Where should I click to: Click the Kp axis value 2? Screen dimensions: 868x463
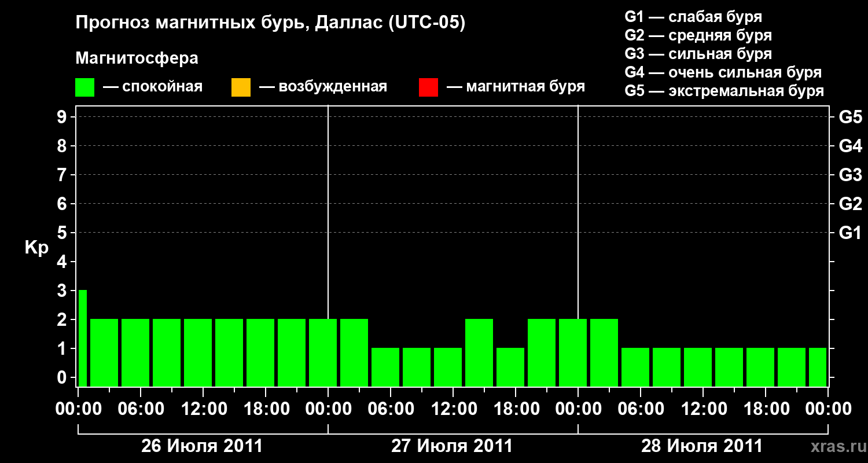click(x=62, y=319)
